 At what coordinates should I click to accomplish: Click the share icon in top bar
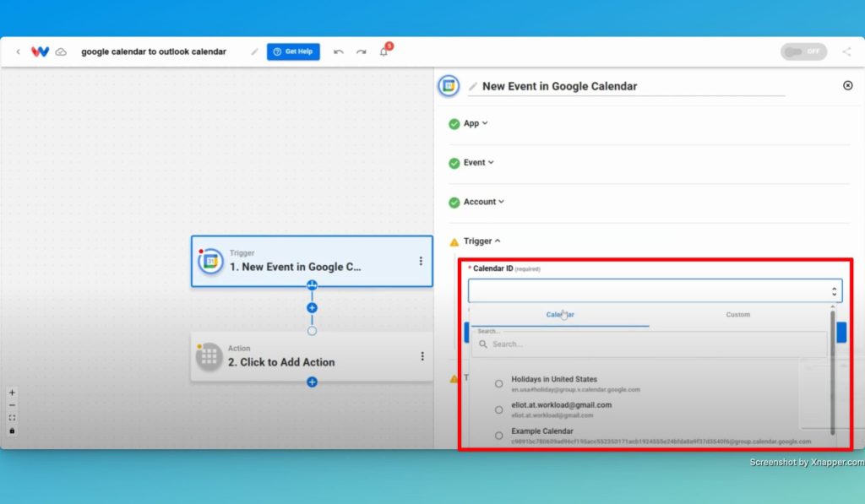tap(846, 51)
